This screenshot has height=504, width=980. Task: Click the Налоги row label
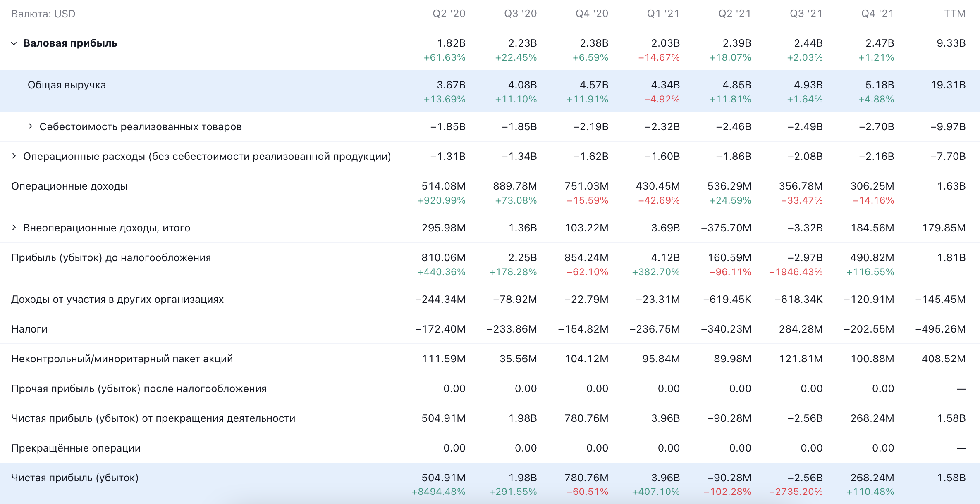click(x=29, y=329)
